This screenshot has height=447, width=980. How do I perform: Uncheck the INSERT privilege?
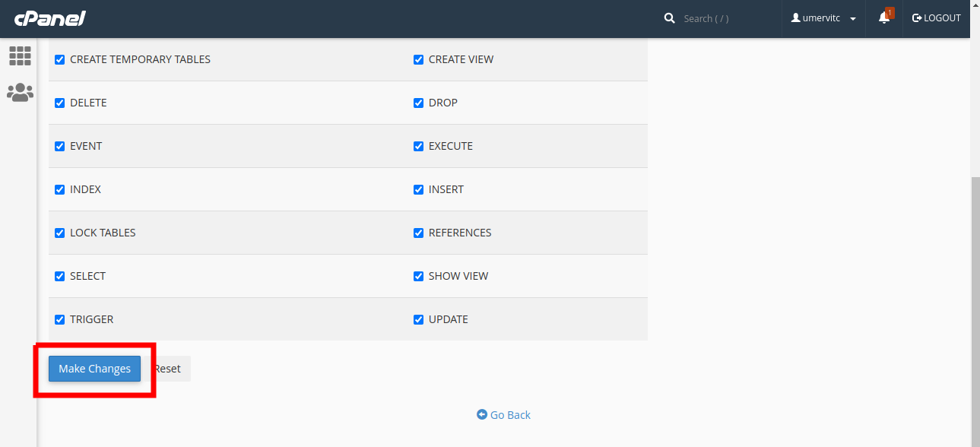[418, 189]
